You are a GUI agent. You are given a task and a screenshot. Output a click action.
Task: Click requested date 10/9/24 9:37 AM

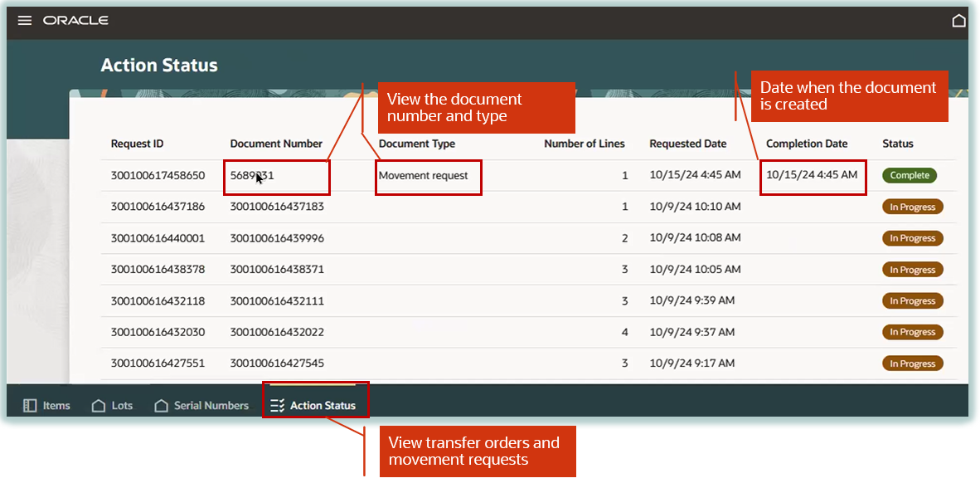tap(691, 332)
